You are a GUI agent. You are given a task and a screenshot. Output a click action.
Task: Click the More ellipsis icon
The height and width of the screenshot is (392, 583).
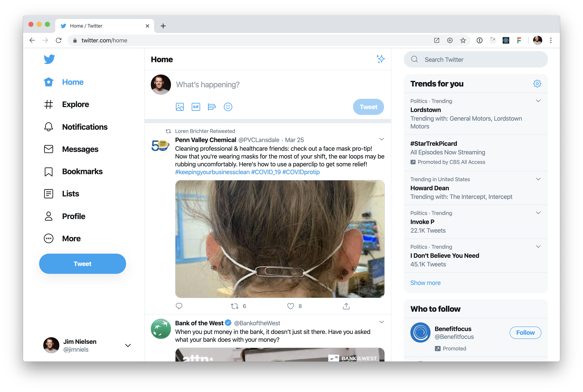pyautogui.click(x=48, y=238)
